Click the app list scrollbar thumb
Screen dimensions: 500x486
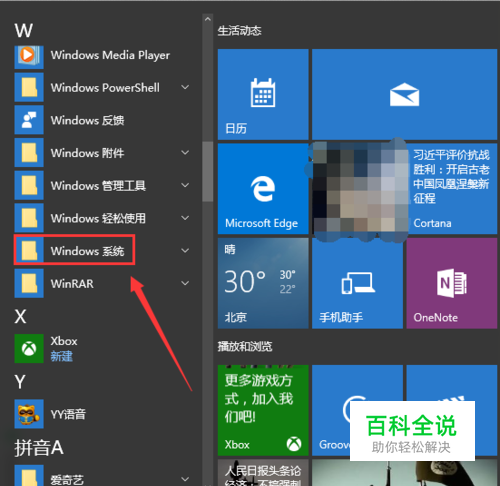(208, 171)
